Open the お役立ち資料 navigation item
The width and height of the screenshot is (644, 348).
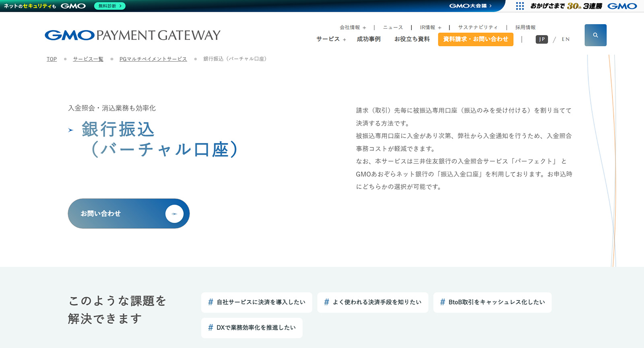412,39
